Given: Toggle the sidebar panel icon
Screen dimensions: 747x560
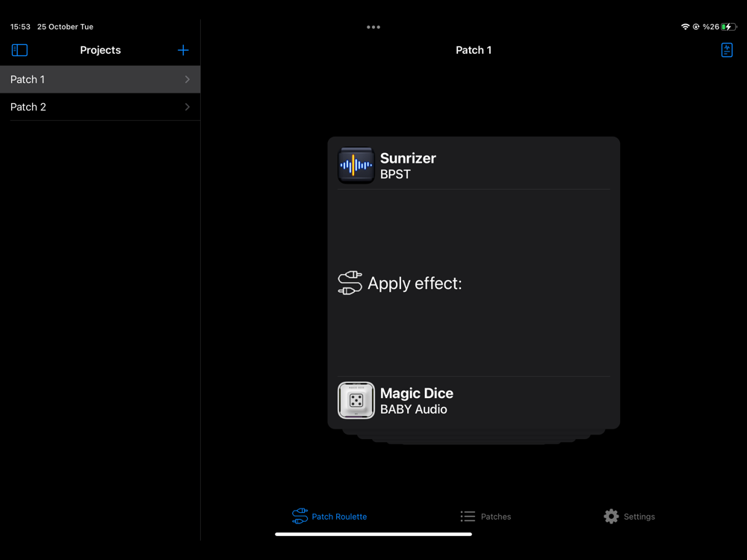Looking at the screenshot, I should click(19, 50).
